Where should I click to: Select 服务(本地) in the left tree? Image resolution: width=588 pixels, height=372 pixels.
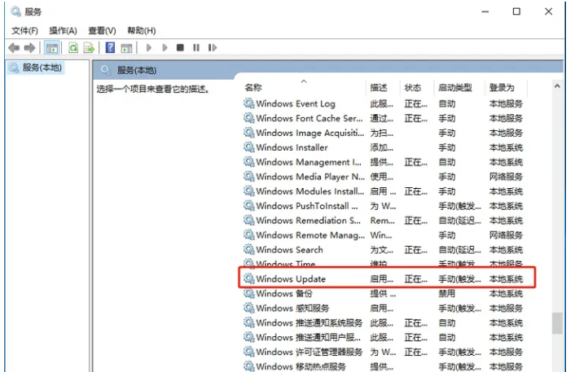tap(42, 68)
